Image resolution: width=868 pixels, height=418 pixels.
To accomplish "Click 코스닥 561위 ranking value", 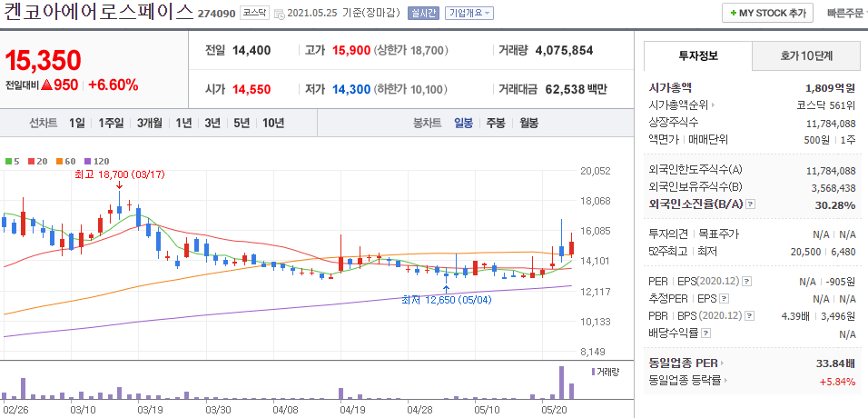I will tap(826, 105).
